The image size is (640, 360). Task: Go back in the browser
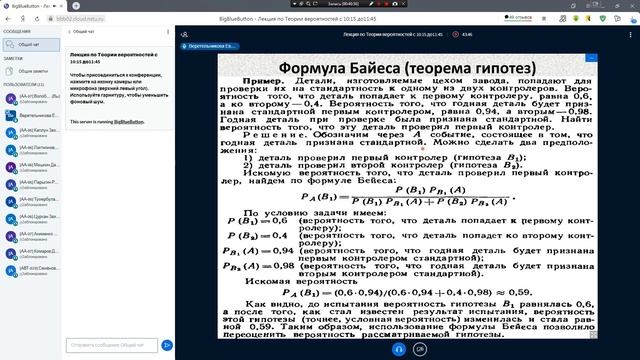(x=8, y=19)
